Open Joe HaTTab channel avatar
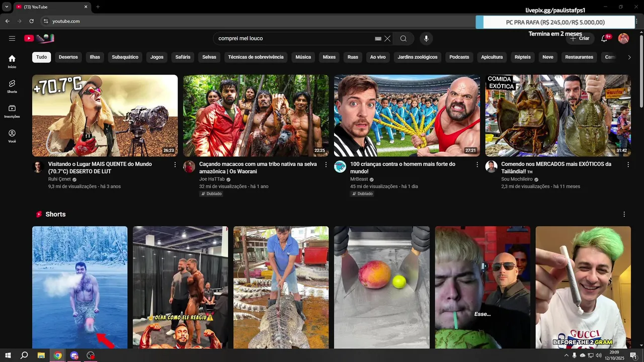Screen dimensions: 644x362 click(x=189, y=167)
